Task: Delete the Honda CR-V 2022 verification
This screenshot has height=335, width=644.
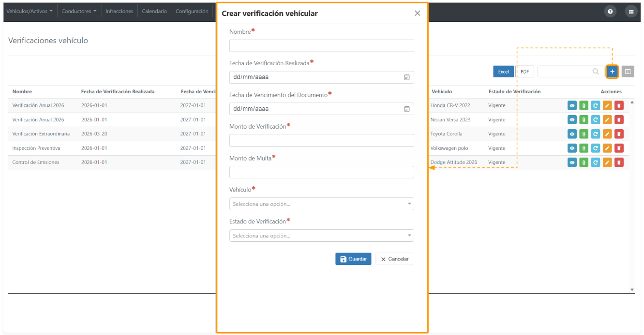Action: [619, 105]
